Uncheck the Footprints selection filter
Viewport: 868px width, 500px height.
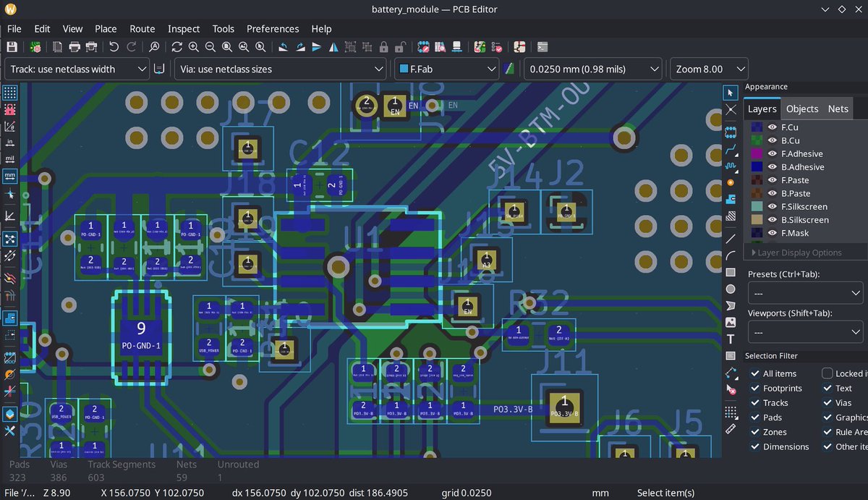(755, 388)
